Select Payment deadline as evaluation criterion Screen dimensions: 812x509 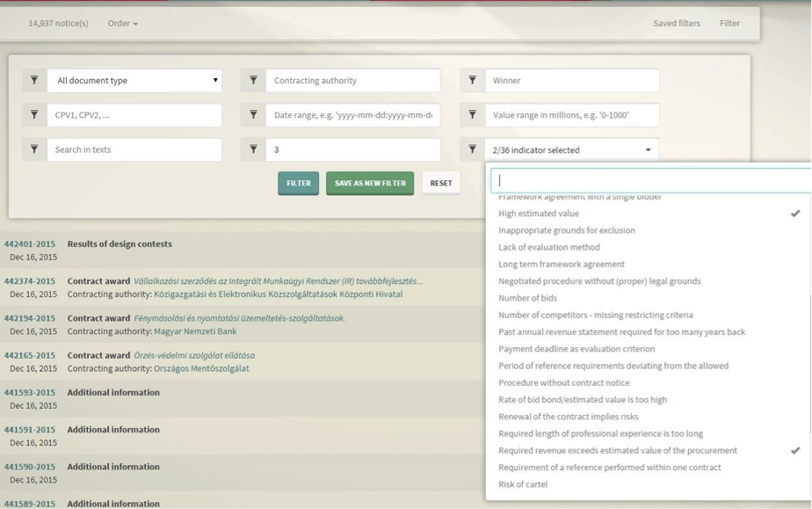pos(649,349)
